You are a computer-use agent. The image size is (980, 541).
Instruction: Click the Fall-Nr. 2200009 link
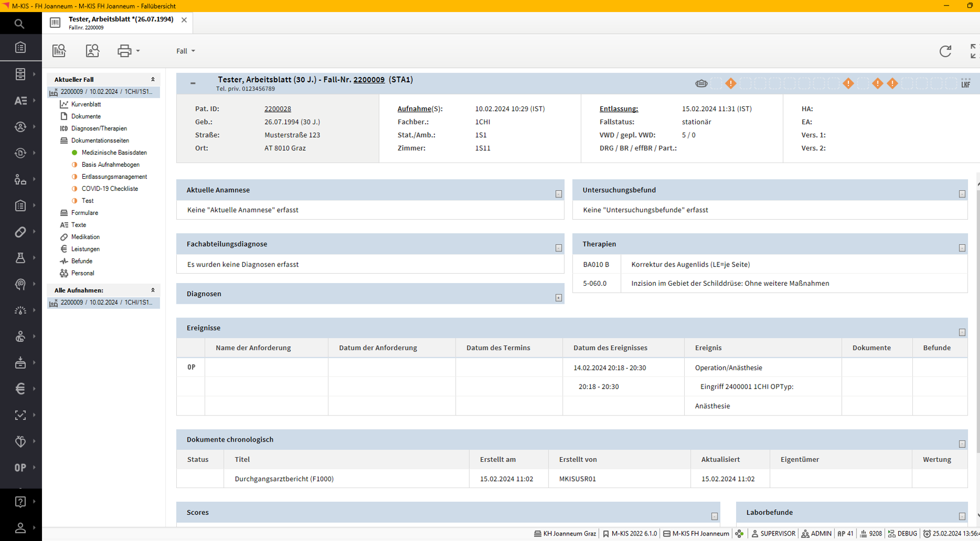click(x=369, y=80)
